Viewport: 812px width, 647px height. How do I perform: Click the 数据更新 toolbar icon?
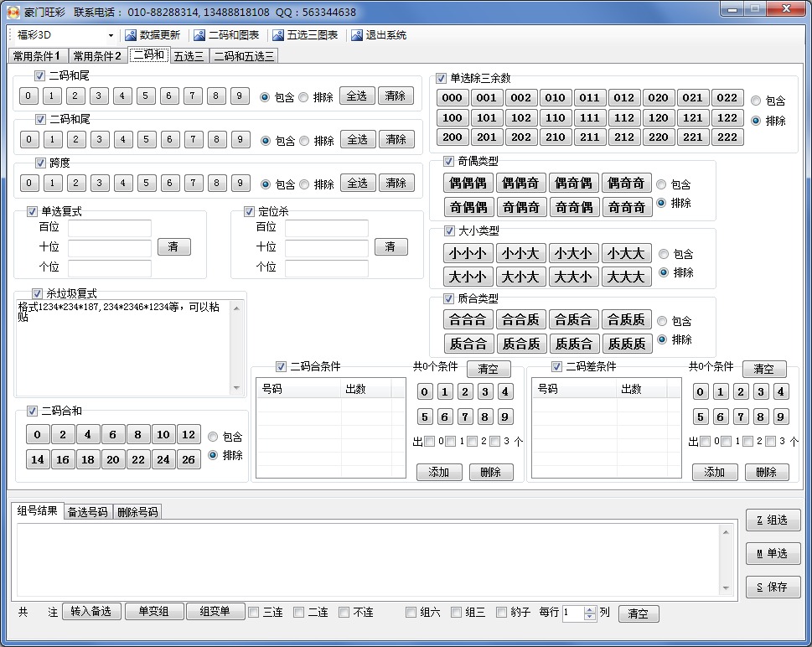click(131, 35)
